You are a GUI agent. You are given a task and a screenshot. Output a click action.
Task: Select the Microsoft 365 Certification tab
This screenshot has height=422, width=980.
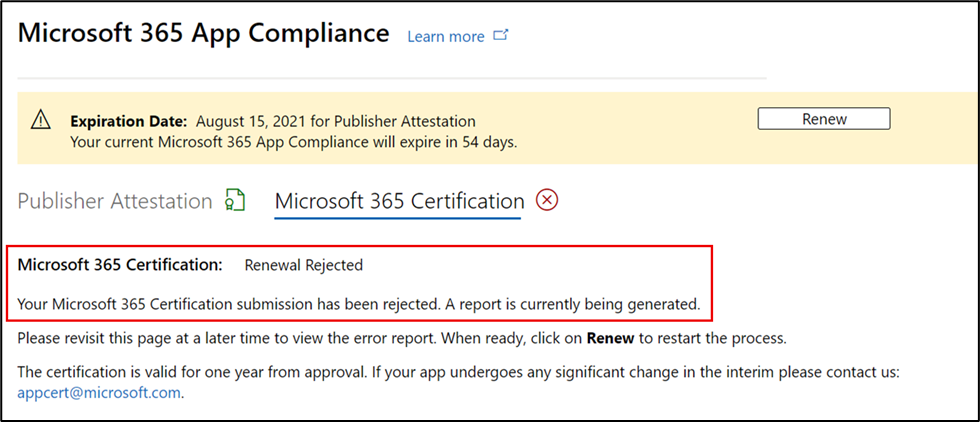[399, 201]
